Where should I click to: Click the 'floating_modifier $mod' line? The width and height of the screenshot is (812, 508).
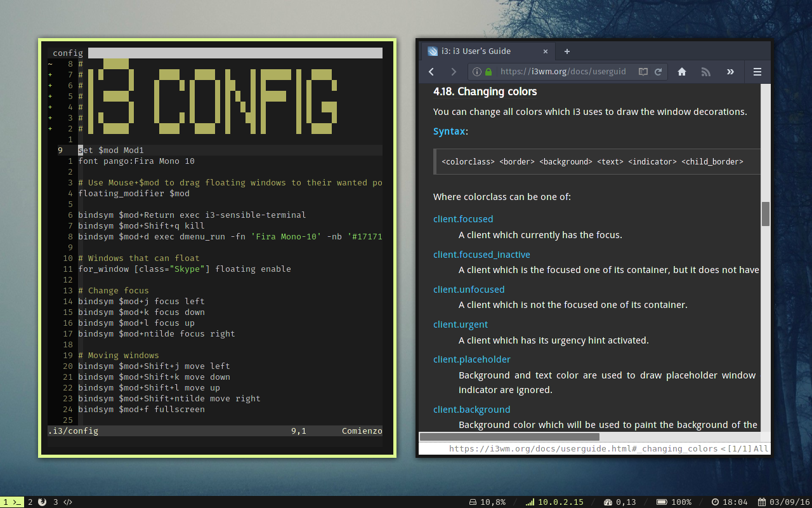[x=134, y=194]
